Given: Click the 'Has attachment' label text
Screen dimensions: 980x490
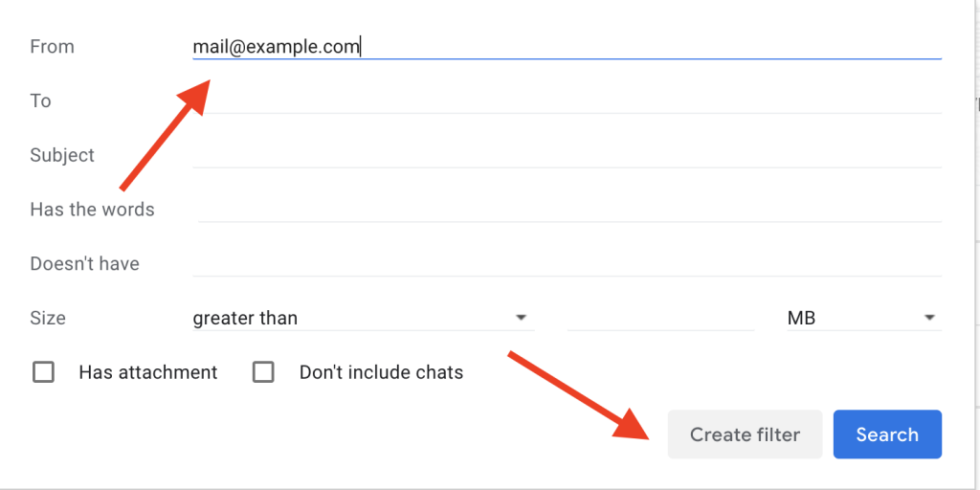Looking at the screenshot, I should pyautogui.click(x=148, y=372).
